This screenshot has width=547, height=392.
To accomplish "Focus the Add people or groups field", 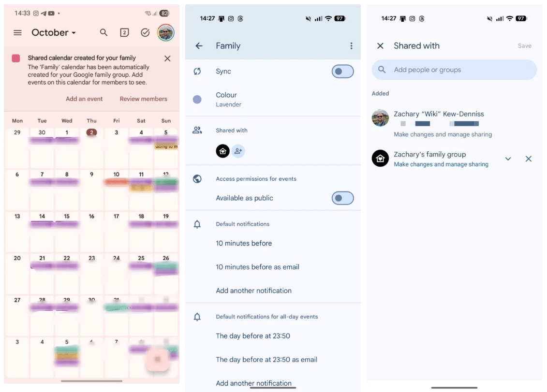I will tap(454, 70).
